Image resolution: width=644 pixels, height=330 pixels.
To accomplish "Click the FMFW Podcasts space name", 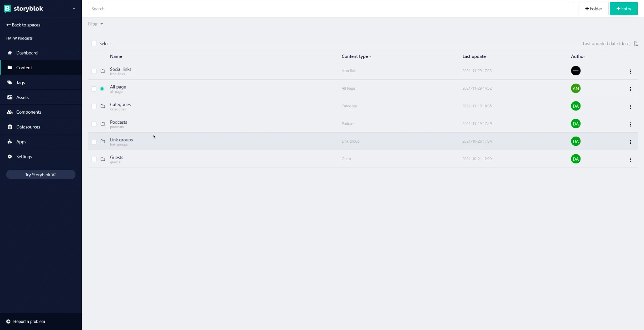I will coord(19,38).
